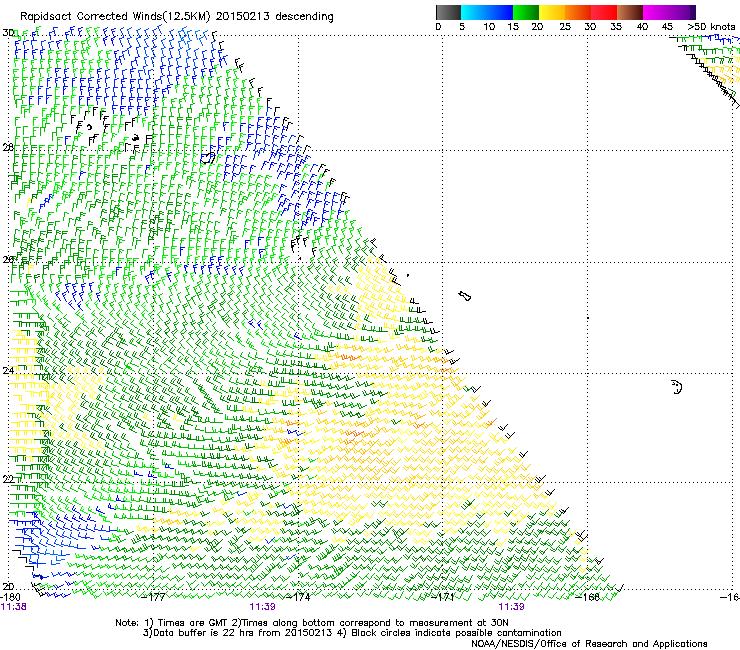Screen dimensions: 740x650
Task: Click the longitude label -168
Action: click(588, 597)
